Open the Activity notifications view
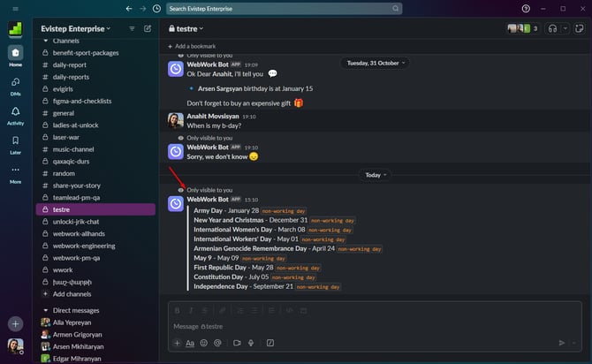592x364 pixels. click(x=15, y=115)
